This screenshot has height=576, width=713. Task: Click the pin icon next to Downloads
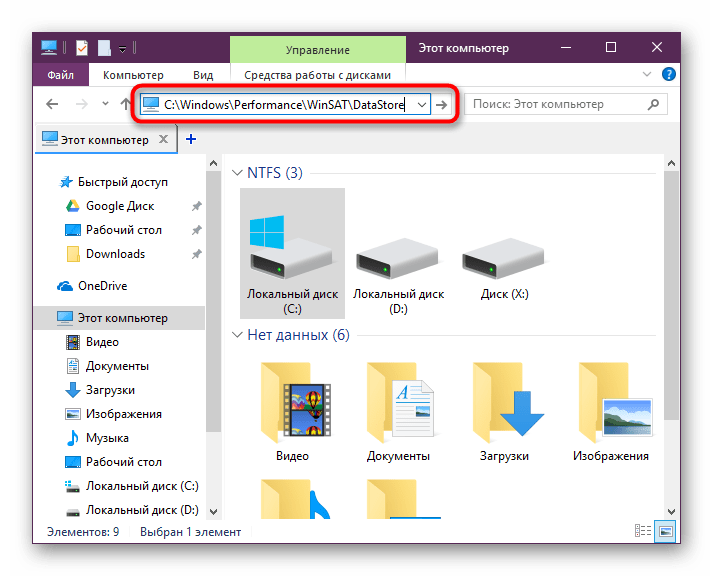[196, 254]
